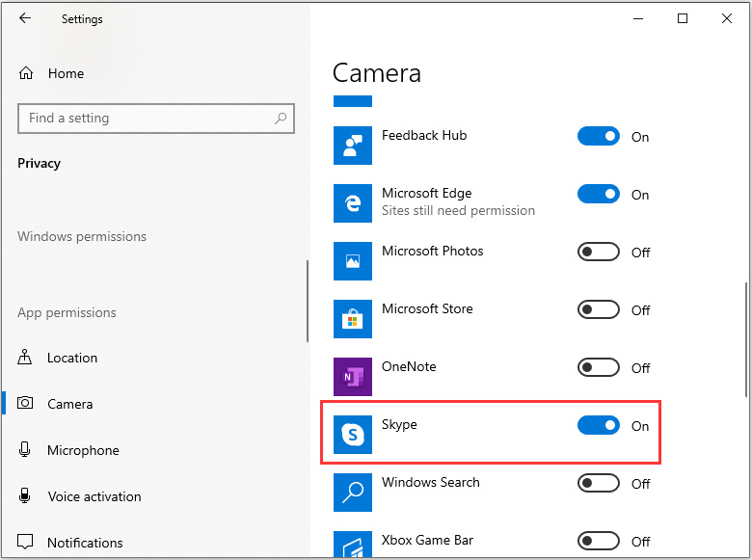The width and height of the screenshot is (752, 560).
Task: Click the Skype app icon
Action: click(x=352, y=434)
